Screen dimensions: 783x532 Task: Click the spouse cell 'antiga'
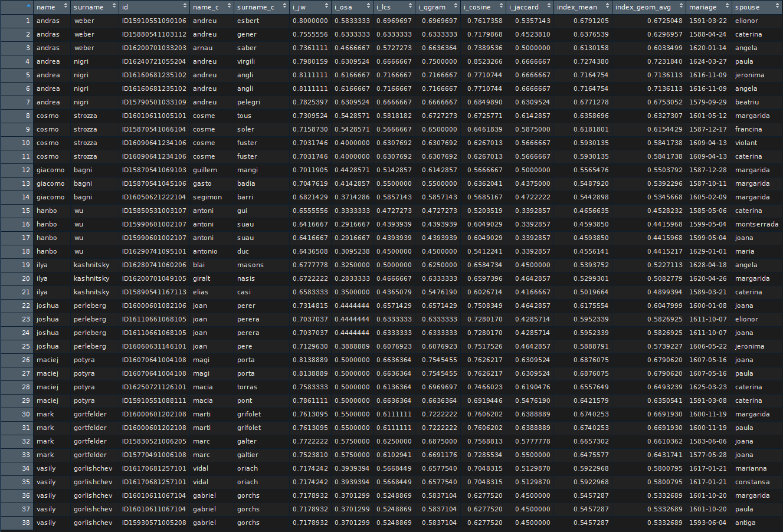(x=745, y=523)
